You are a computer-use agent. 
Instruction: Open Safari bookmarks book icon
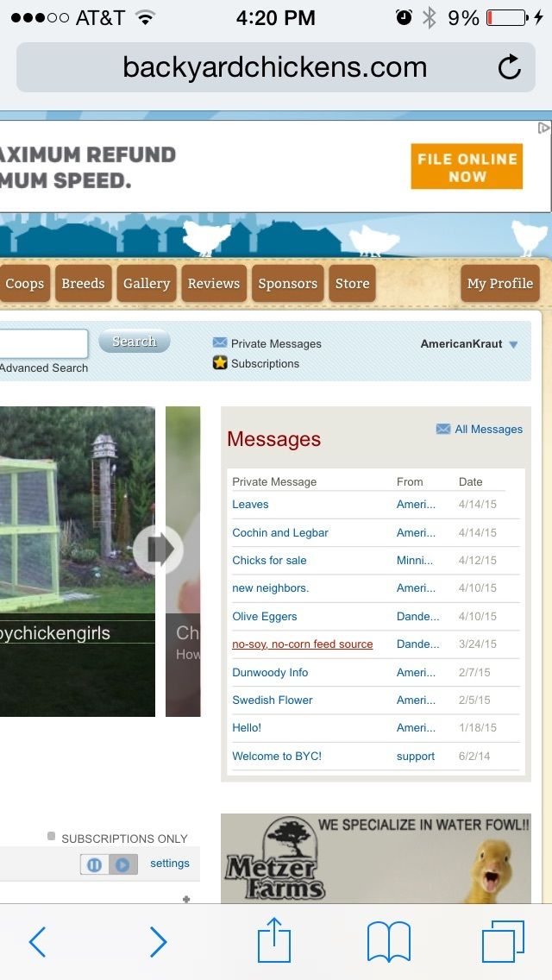click(389, 941)
